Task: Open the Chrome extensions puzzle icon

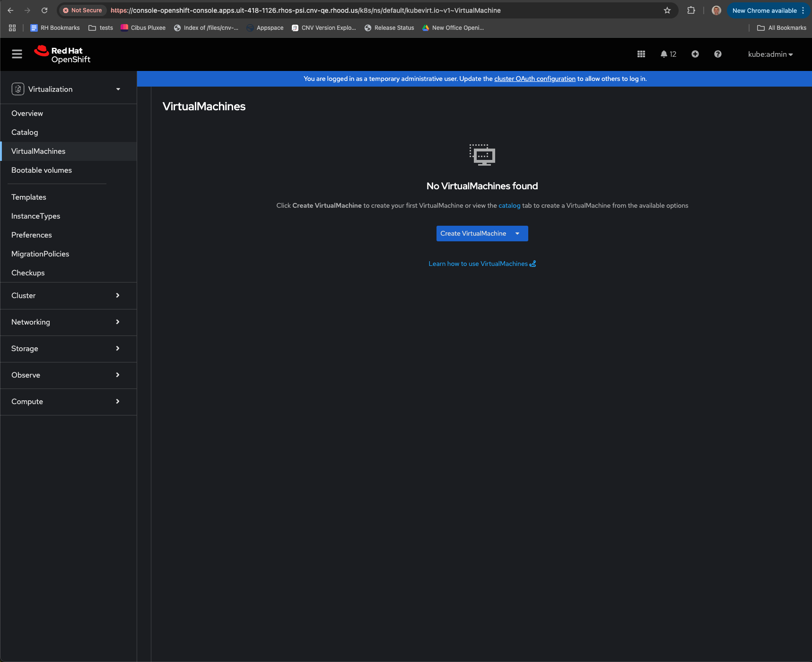Action: tap(691, 10)
